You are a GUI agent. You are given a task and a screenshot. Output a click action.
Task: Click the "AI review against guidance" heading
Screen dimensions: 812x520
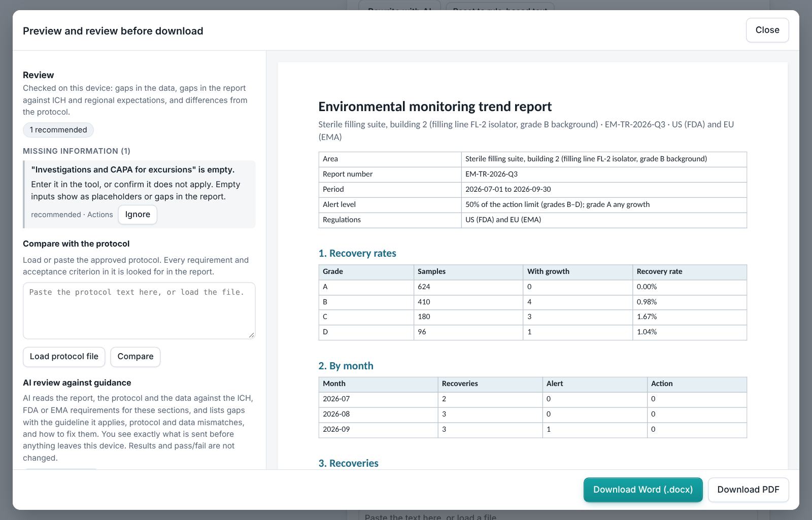(77, 383)
